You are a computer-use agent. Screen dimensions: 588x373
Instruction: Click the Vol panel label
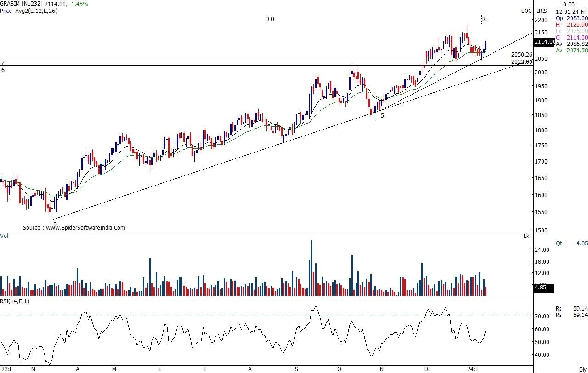click(4, 236)
